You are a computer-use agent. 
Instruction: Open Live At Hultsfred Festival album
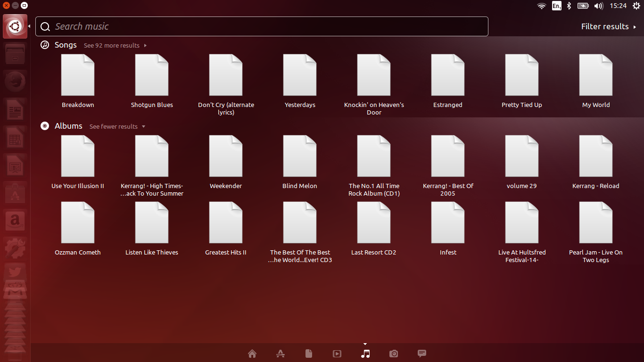coord(522,232)
